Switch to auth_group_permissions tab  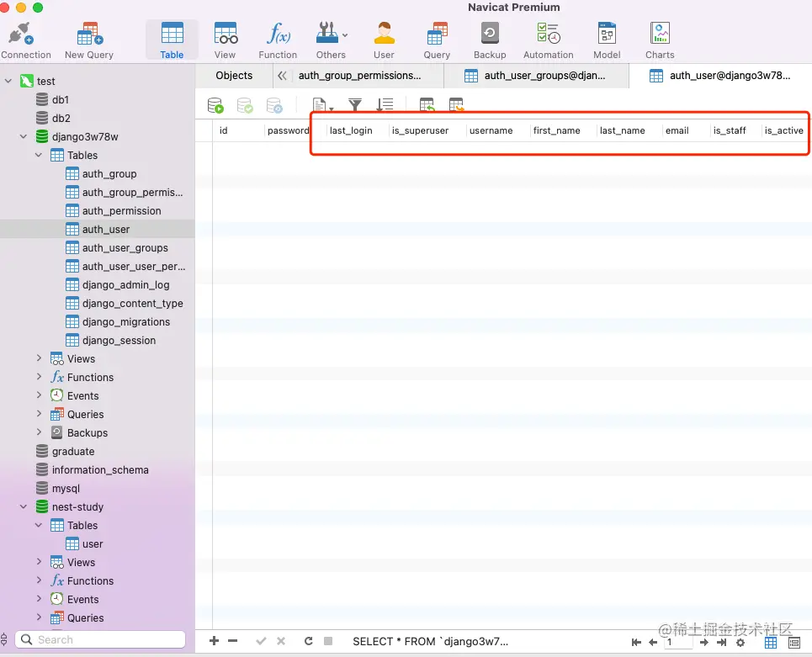coord(359,76)
